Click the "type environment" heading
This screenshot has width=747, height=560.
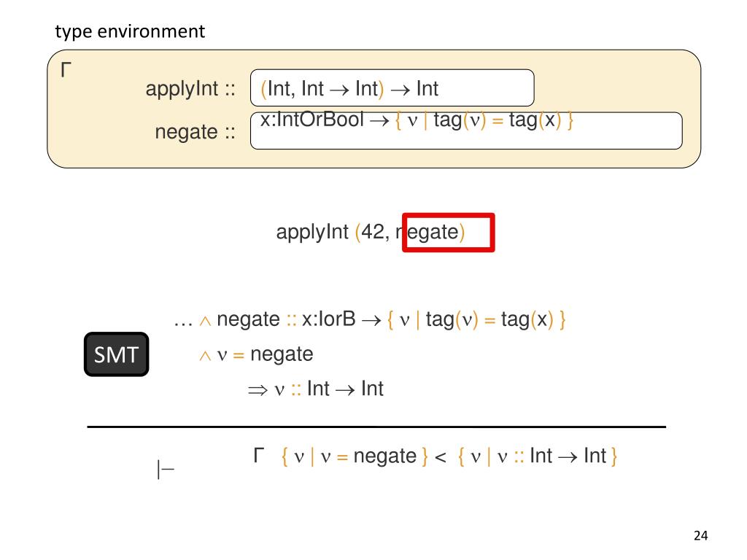tap(130, 31)
